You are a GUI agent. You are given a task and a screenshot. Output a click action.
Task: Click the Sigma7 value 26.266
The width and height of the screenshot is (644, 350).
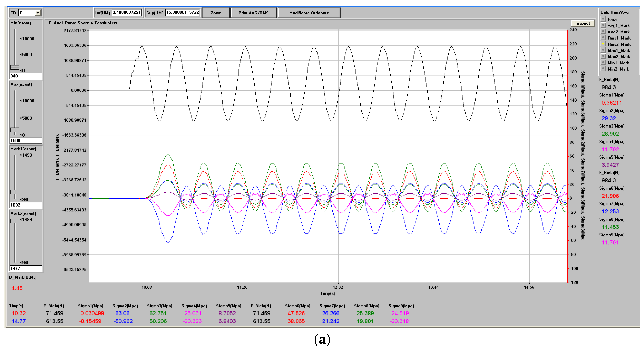click(331, 314)
